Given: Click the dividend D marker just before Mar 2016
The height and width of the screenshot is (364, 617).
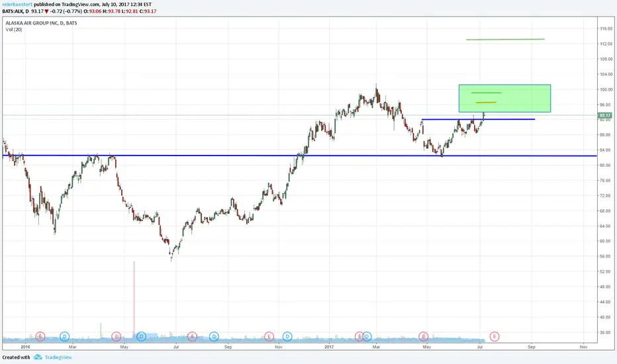Looking at the screenshot, I should point(64,336).
